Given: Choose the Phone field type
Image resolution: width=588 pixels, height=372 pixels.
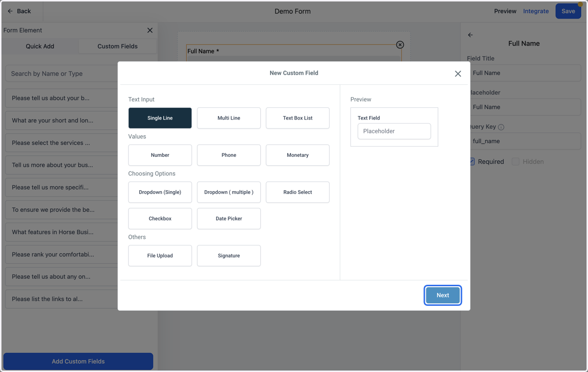Looking at the screenshot, I should click(229, 155).
